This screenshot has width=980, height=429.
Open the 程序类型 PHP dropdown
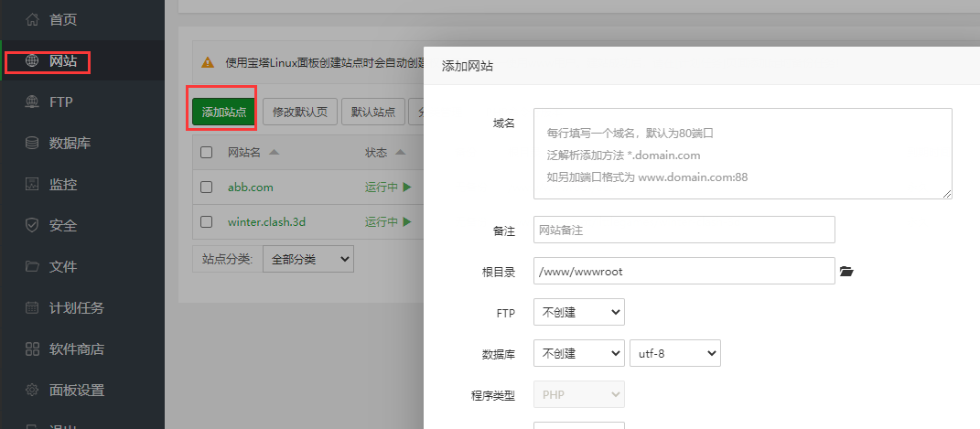pyautogui.click(x=578, y=394)
